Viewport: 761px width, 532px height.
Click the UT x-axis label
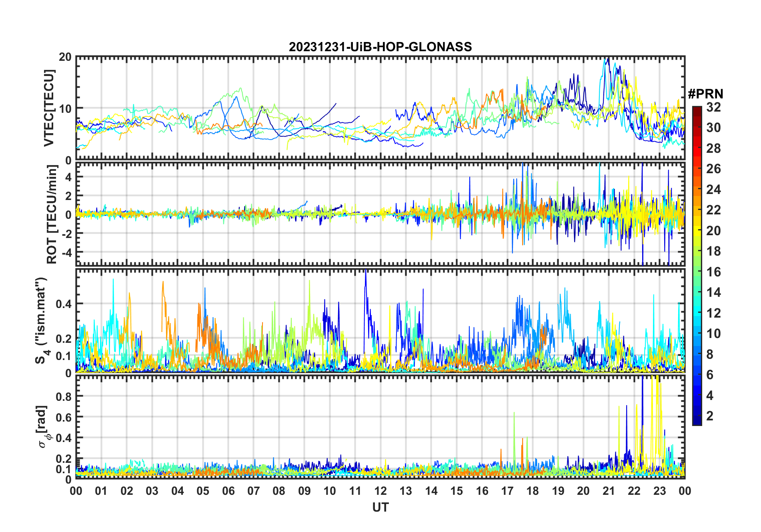coord(380,508)
